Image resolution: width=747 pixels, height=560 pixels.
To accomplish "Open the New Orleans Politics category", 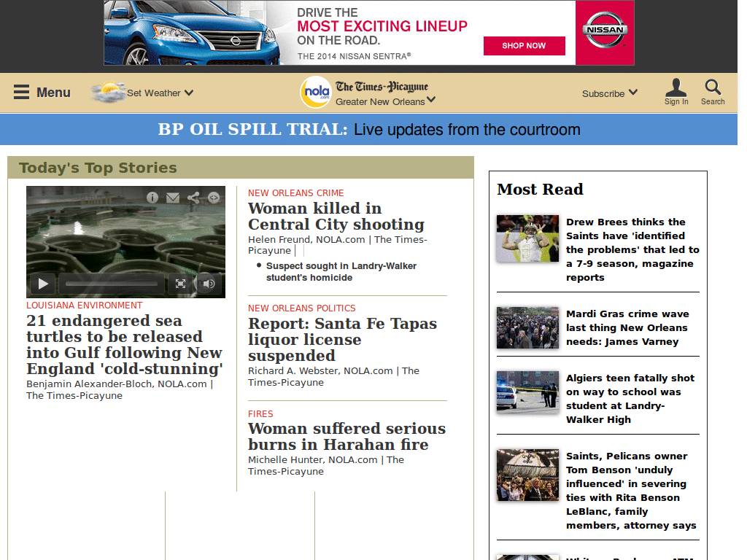I will point(301,308).
